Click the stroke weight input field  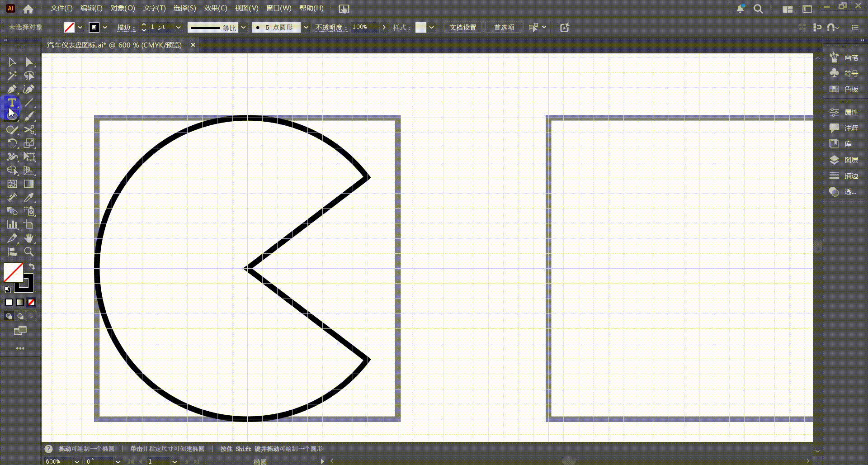pos(161,27)
